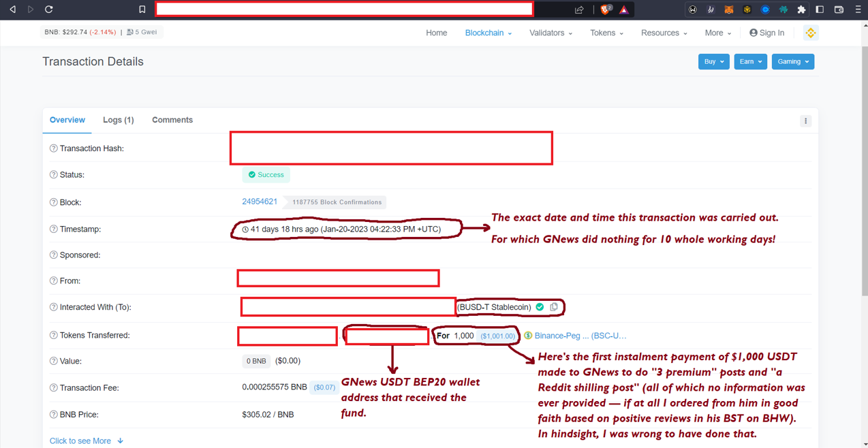Click the help icon beside Transaction Hash

(x=53, y=148)
